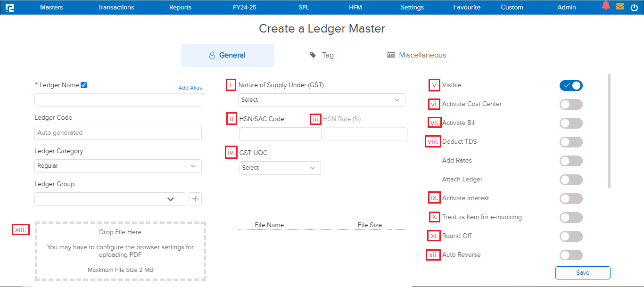
Task: Expand the Ledger Category dropdown
Action: coord(118,166)
